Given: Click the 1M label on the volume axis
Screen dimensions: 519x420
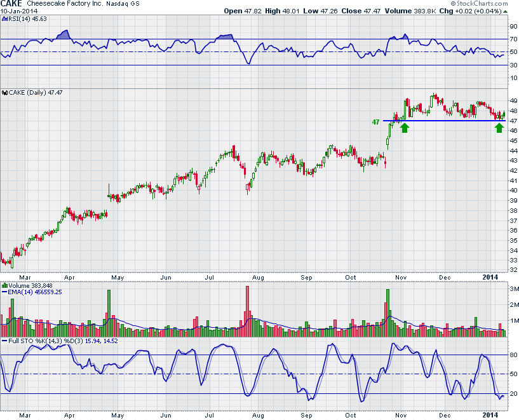Looking at the screenshot, I should tap(514, 321).
